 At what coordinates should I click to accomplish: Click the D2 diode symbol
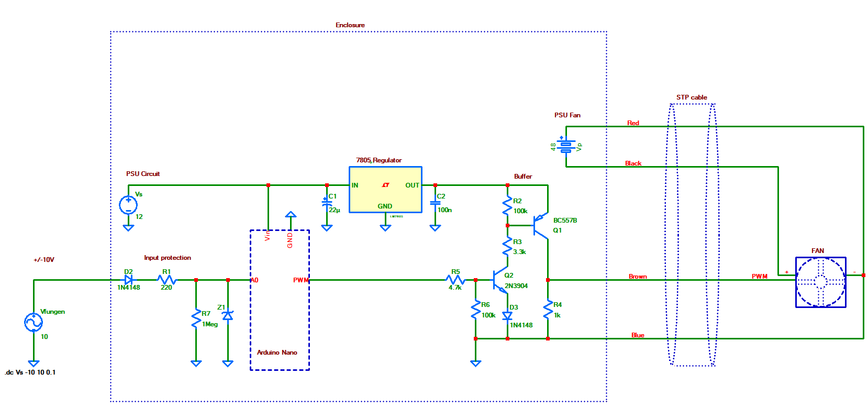pos(128,280)
